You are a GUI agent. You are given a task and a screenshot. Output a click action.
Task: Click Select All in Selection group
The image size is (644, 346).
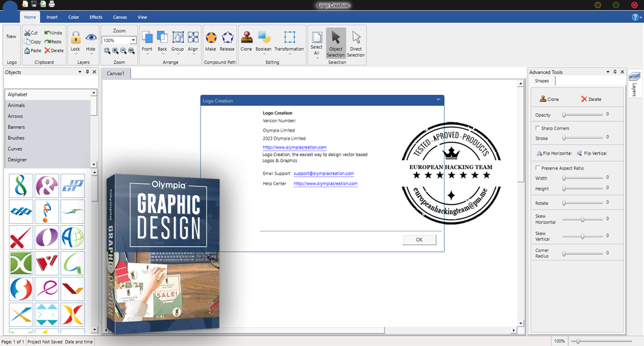pos(317,44)
